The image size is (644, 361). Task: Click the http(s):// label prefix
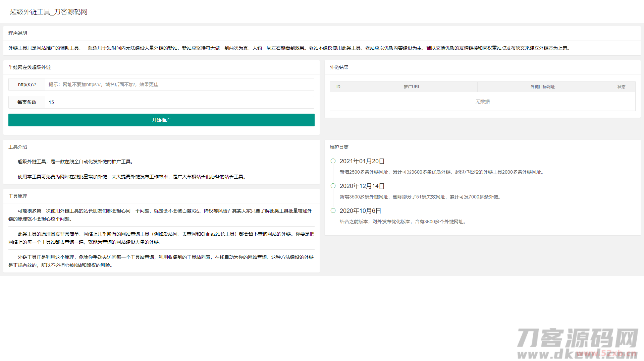click(x=27, y=84)
